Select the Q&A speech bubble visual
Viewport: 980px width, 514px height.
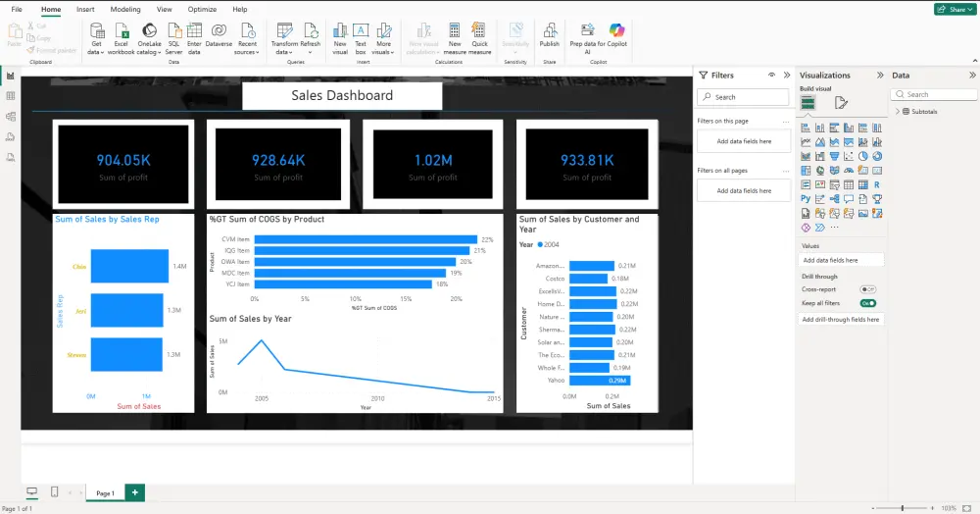point(849,199)
